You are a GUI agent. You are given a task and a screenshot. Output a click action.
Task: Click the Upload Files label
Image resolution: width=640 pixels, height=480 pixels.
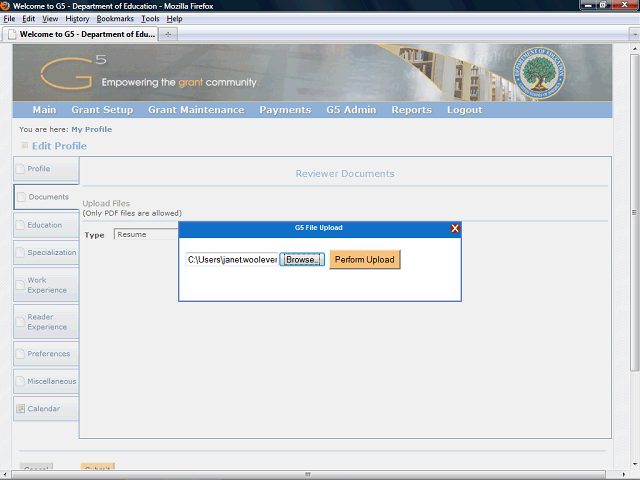click(106, 203)
